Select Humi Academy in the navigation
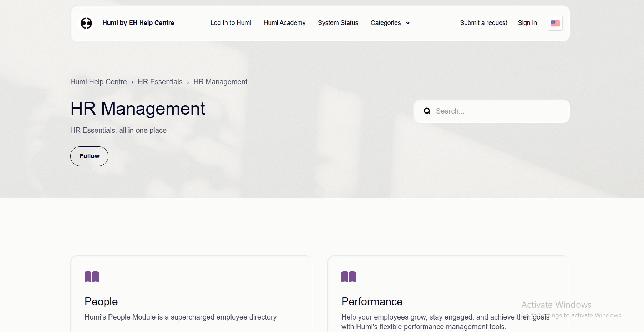Viewport: 644px width, 332px height. [x=284, y=23]
